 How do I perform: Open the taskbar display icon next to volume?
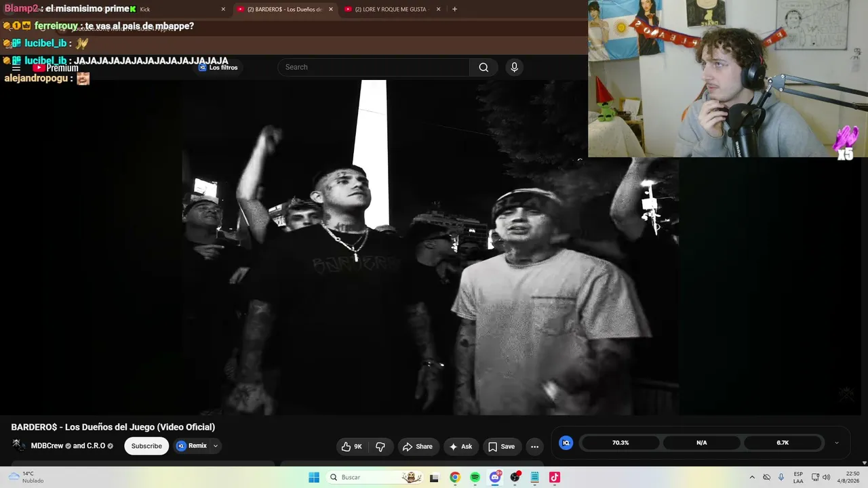click(815, 477)
